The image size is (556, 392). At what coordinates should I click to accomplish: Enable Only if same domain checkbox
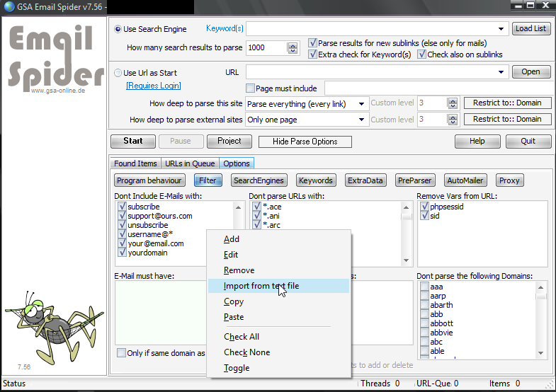[x=121, y=353]
